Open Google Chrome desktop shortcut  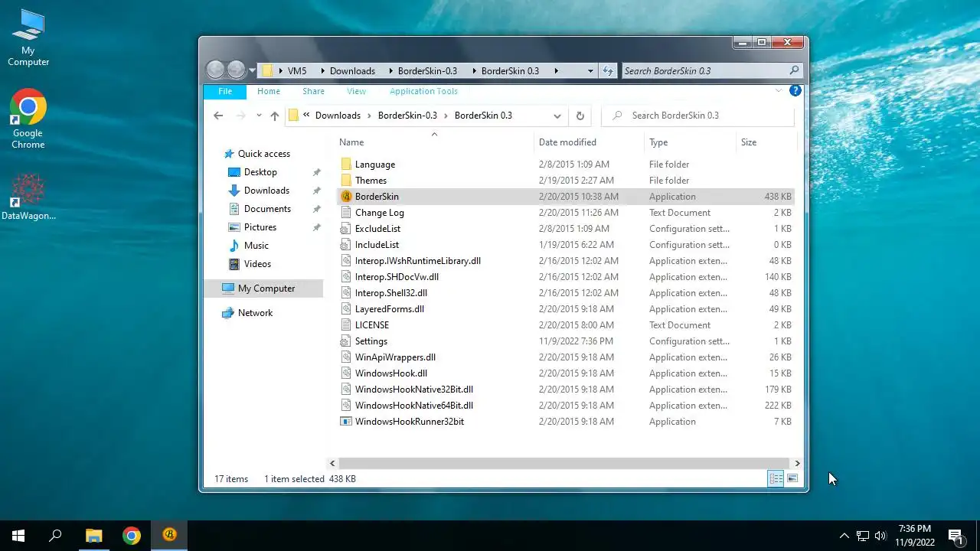click(x=28, y=119)
